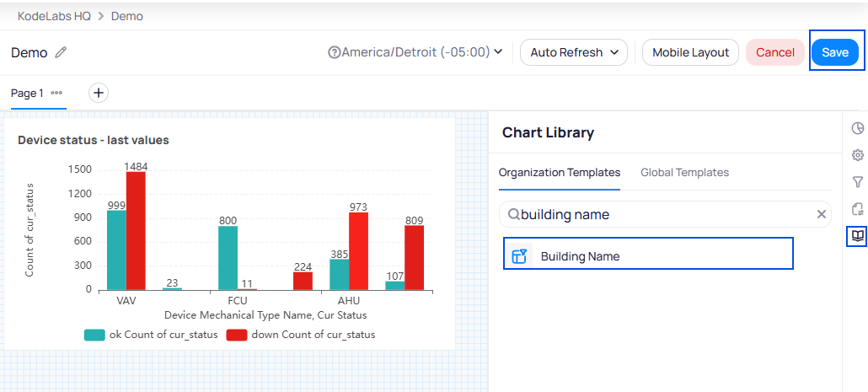The width and height of the screenshot is (868, 392).
Task: Open the filter funnel sidebar icon
Action: 858,181
